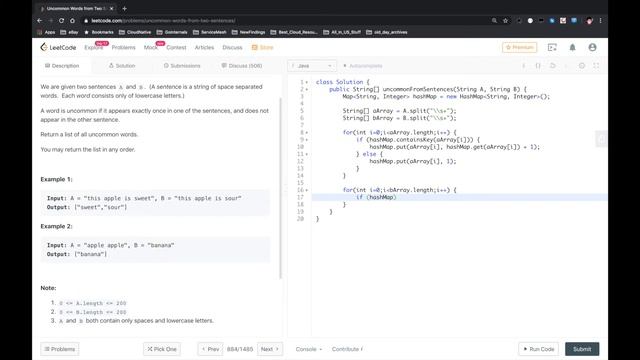Click the browser address bar
640x360 pixels.
coord(286,20)
